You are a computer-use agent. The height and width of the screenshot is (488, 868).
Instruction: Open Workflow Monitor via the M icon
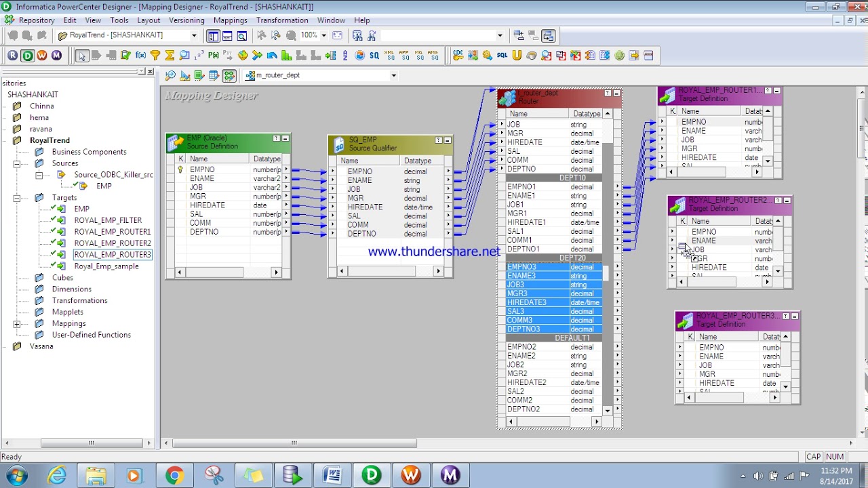coord(56,56)
